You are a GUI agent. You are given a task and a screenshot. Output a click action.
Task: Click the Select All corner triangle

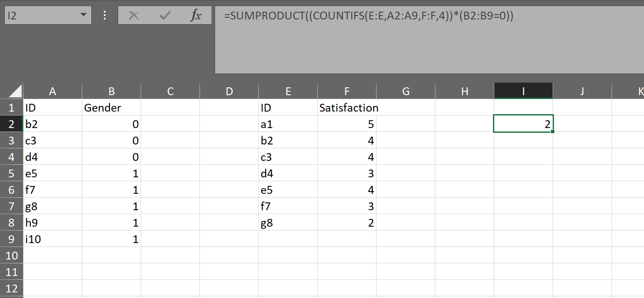pyautogui.click(x=15, y=91)
